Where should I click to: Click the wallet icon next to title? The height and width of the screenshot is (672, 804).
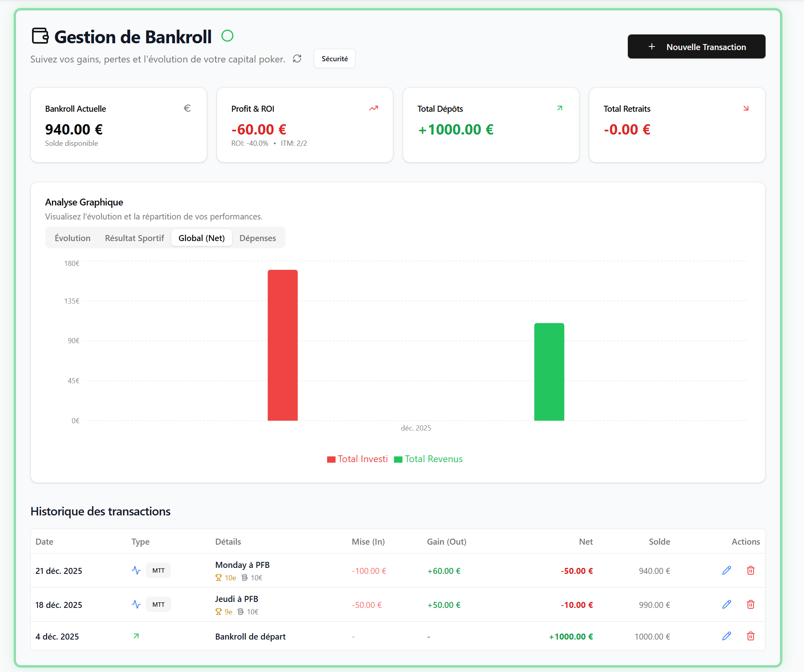40,36
